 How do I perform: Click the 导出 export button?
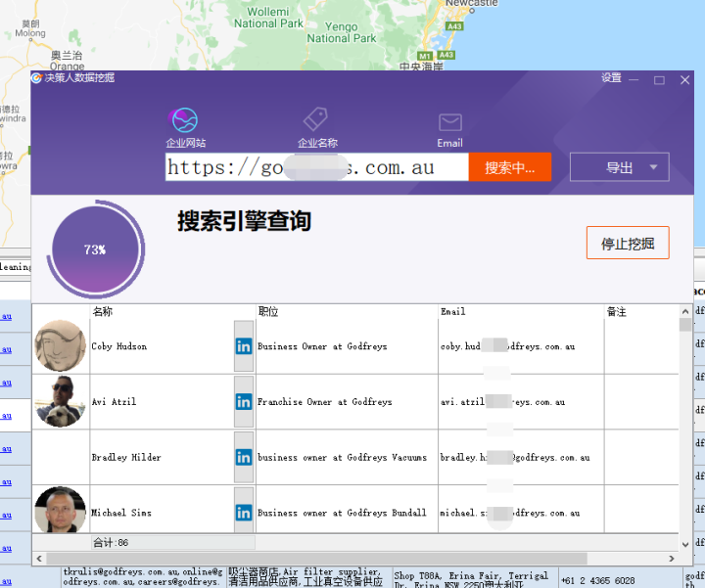click(619, 167)
